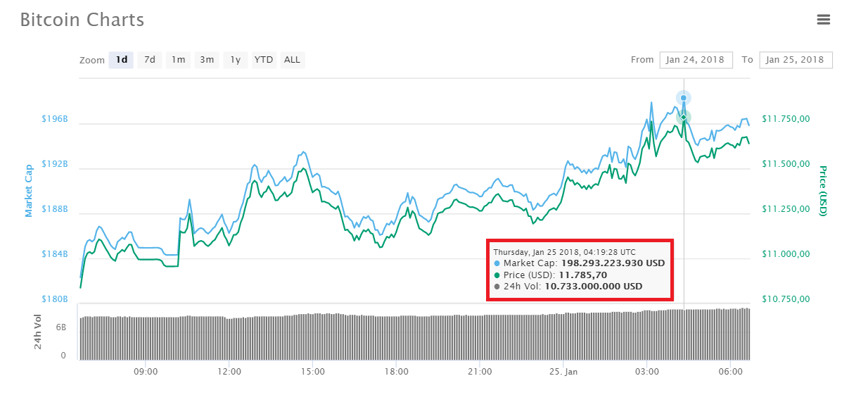868x395 pixels.
Task: Pick the 1y zoom range
Action: point(236,60)
